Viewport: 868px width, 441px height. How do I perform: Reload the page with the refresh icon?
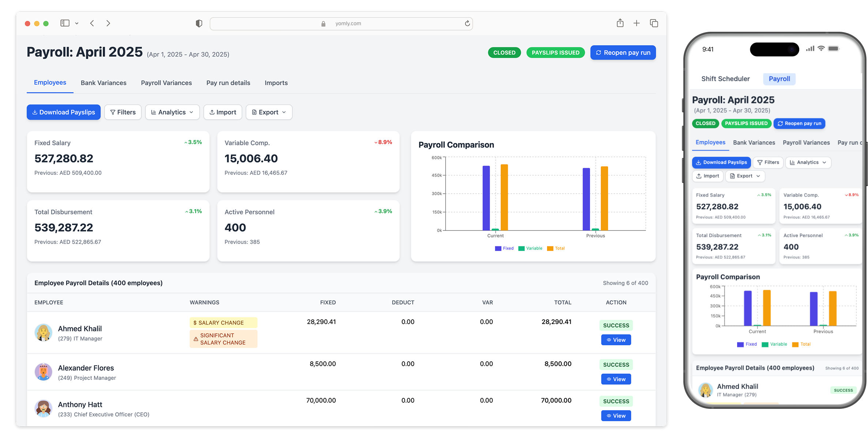pyautogui.click(x=467, y=23)
